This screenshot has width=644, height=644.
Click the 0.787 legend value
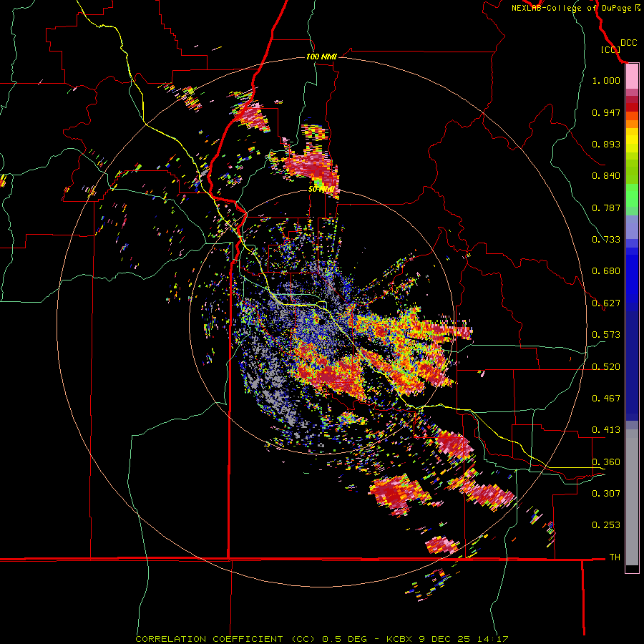coord(606,208)
